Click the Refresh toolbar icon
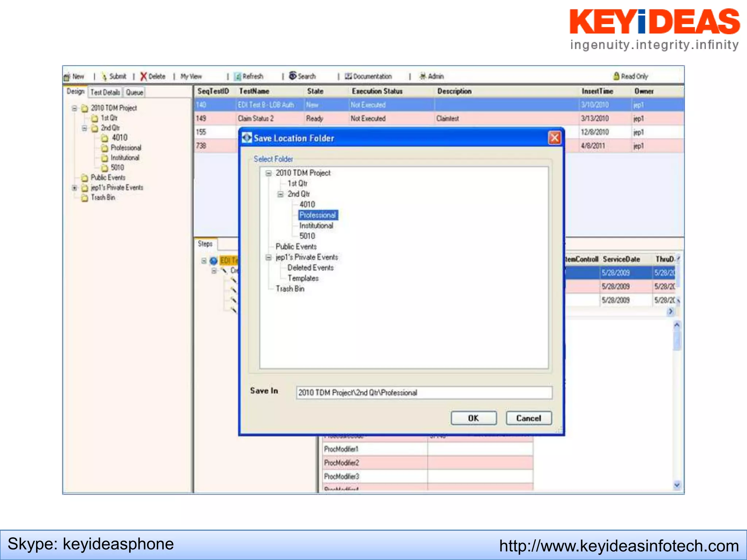Screen dimensions: 747x560 click(x=238, y=77)
